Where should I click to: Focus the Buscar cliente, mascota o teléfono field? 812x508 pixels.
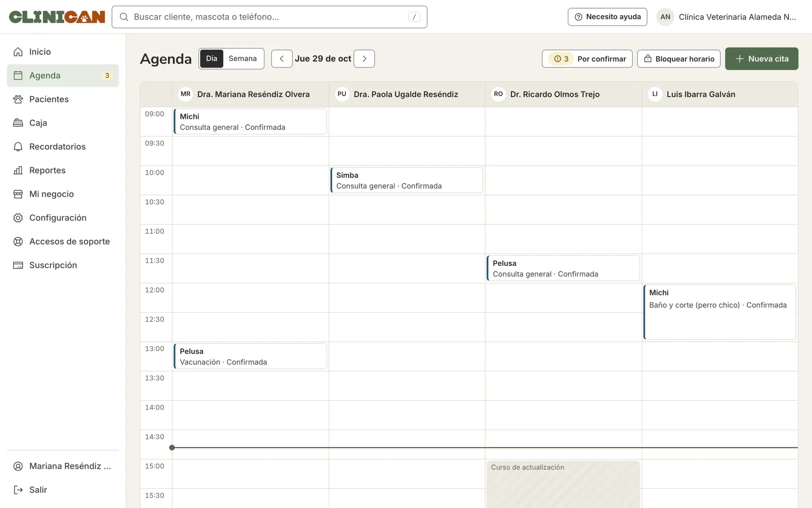270,17
